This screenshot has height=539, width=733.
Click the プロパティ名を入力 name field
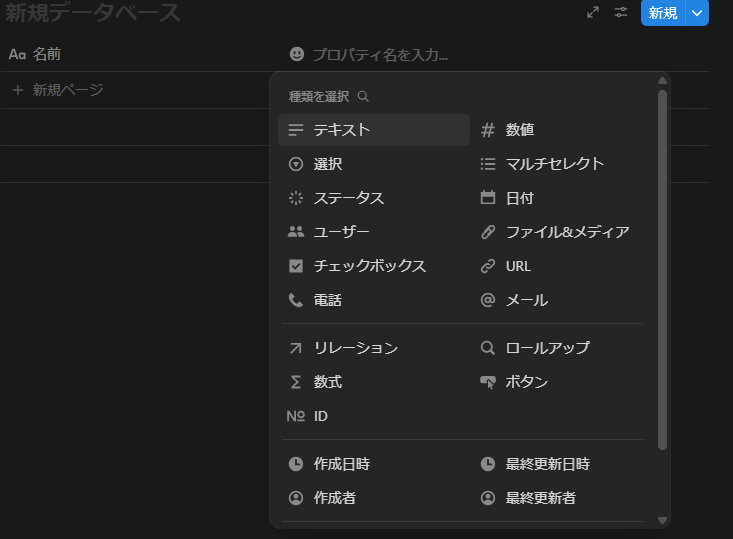pos(380,54)
